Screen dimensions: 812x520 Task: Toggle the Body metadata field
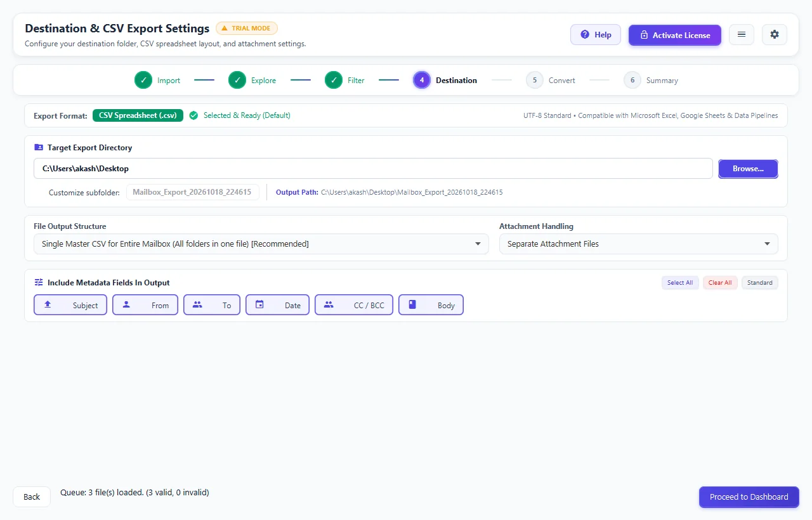pyautogui.click(x=431, y=305)
